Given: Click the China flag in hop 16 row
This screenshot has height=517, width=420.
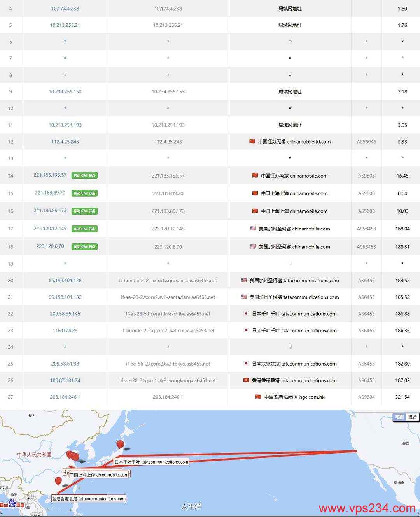Looking at the screenshot, I should tap(255, 211).
